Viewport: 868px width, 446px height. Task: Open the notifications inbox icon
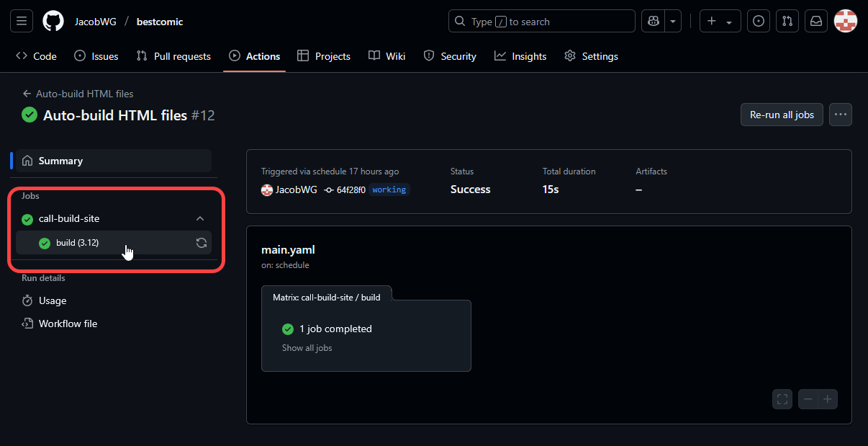(816, 22)
